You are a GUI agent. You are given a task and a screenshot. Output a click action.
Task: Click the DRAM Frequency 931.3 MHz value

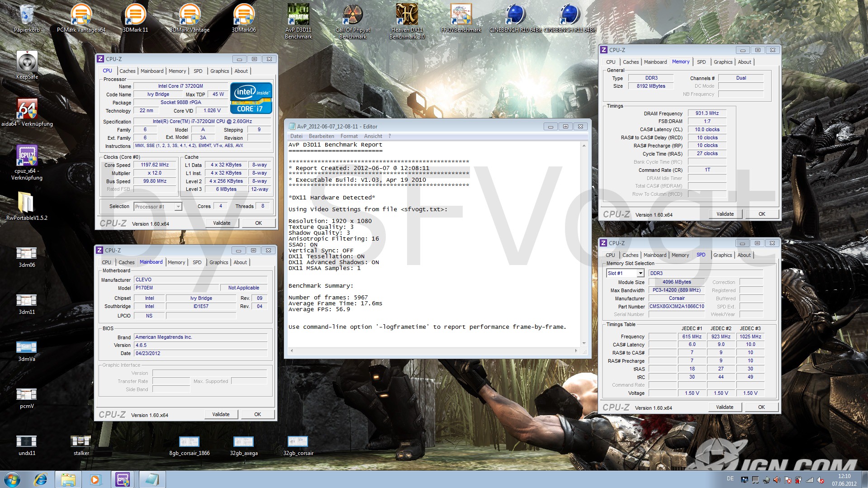(707, 113)
